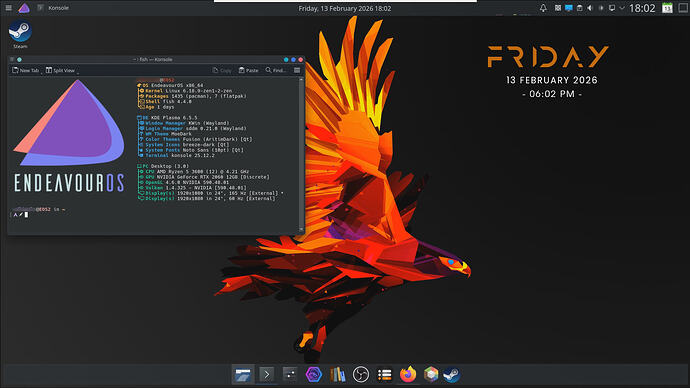Open Konsole window menu icon in title bar
690x388 pixels.
(x=12, y=59)
